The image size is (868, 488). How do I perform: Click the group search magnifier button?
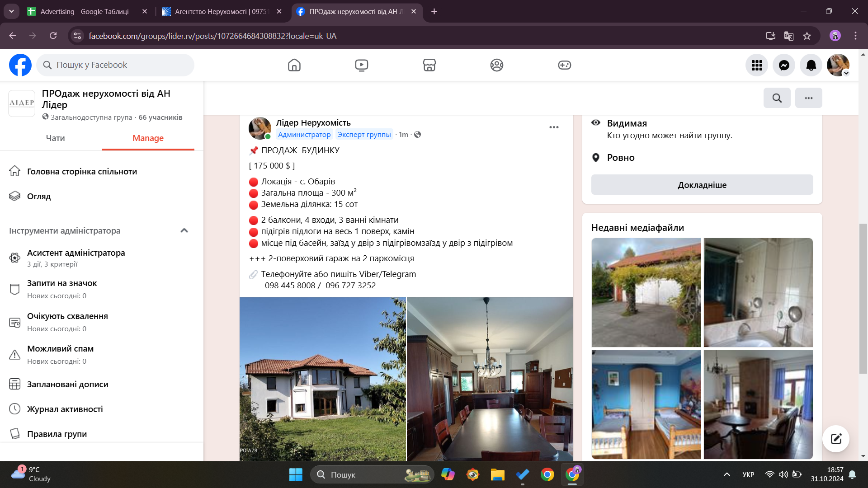click(777, 98)
